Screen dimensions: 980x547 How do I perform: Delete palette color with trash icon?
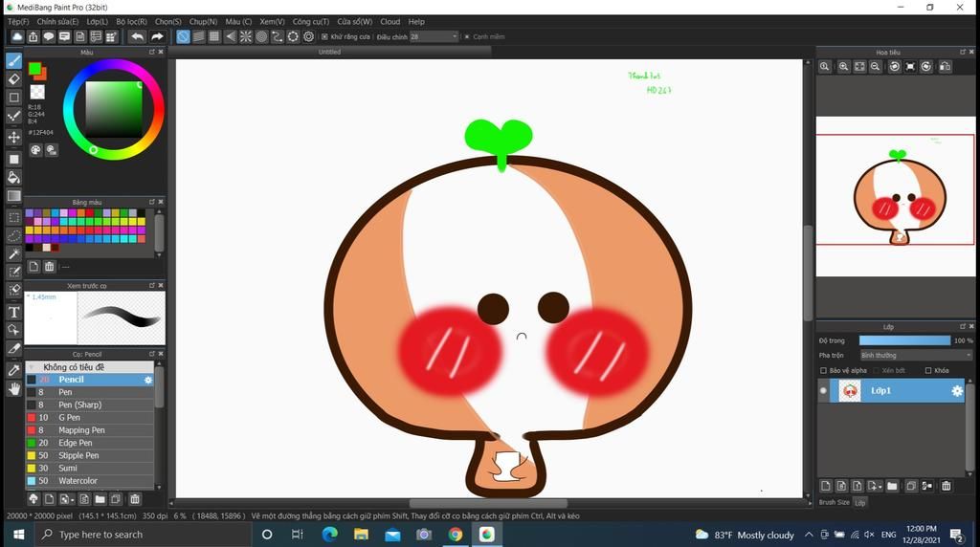click(x=50, y=267)
